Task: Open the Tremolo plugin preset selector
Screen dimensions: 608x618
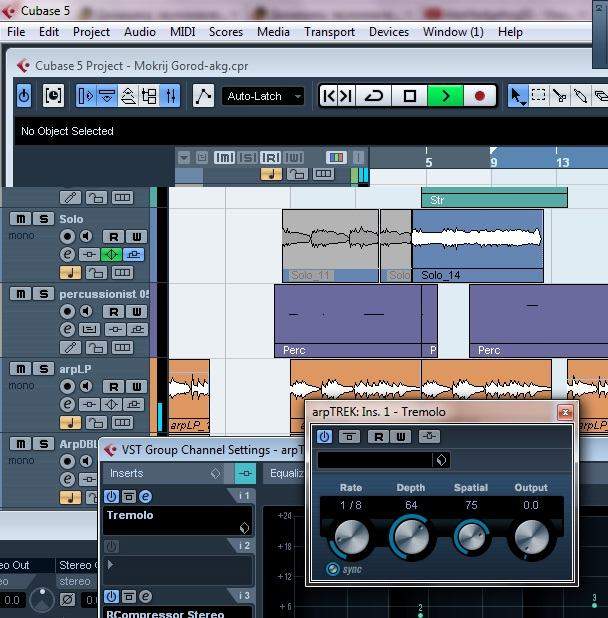Action: click(441, 460)
